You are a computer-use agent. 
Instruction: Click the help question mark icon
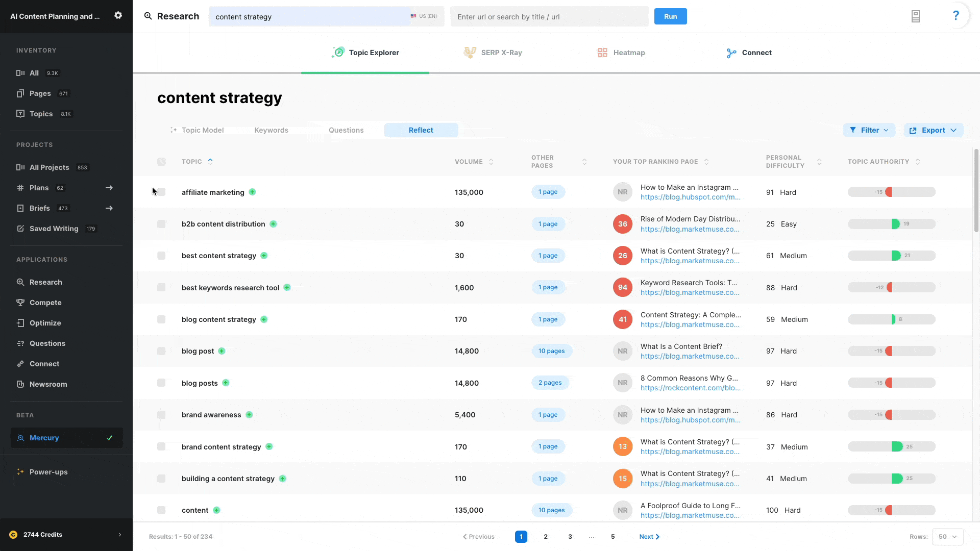tap(955, 16)
